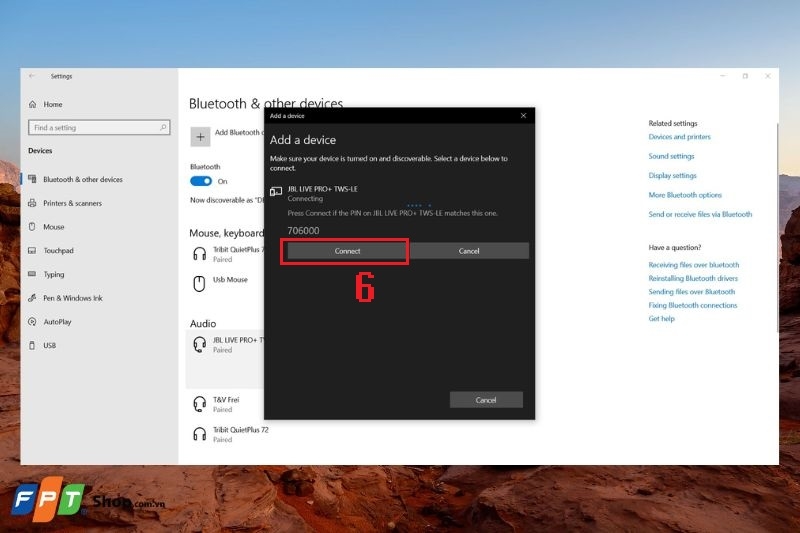Click the Usb Mouse device icon
This screenshot has width=800, height=533.
click(x=199, y=284)
